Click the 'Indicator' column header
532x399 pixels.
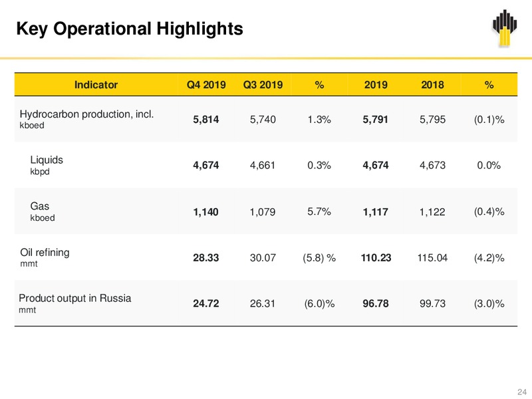[x=96, y=84]
